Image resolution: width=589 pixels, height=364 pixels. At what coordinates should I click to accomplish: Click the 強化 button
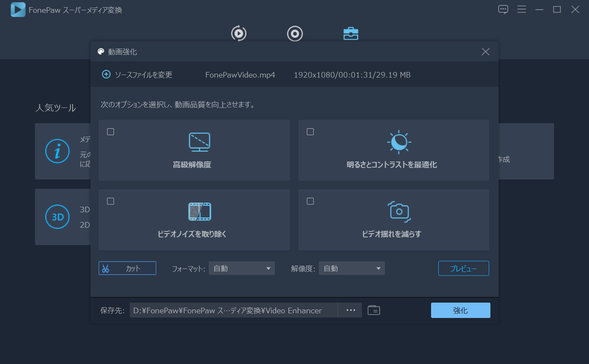click(461, 310)
